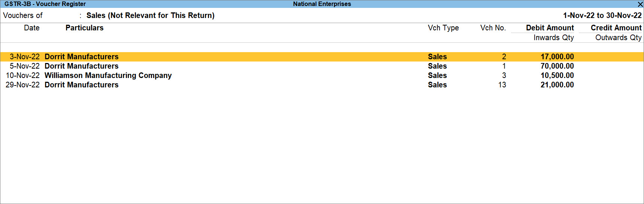This screenshot has height=204, width=644.
Task: Click the Vch No. column header
Action: pyautogui.click(x=493, y=28)
